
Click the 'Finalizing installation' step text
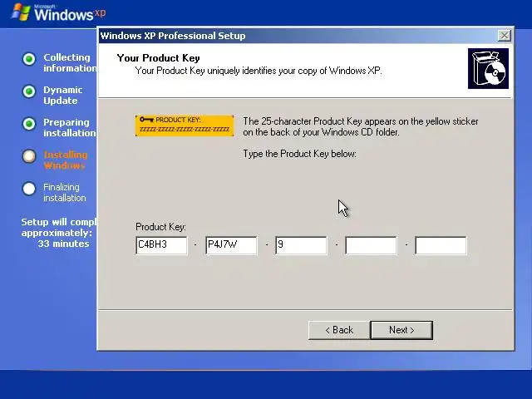[65, 192]
